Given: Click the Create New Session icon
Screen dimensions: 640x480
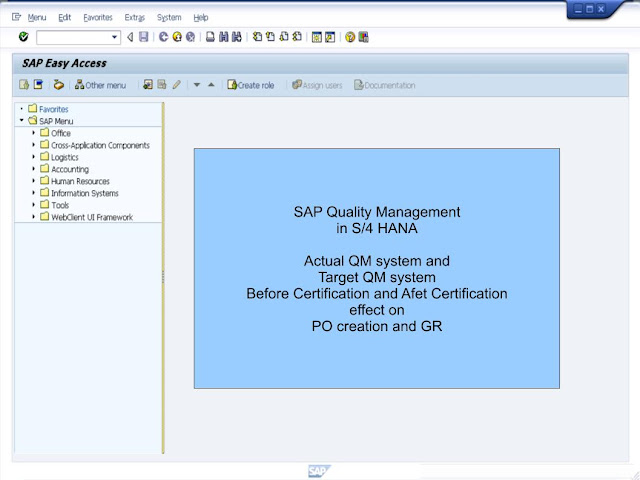Looking at the screenshot, I should coord(316,38).
